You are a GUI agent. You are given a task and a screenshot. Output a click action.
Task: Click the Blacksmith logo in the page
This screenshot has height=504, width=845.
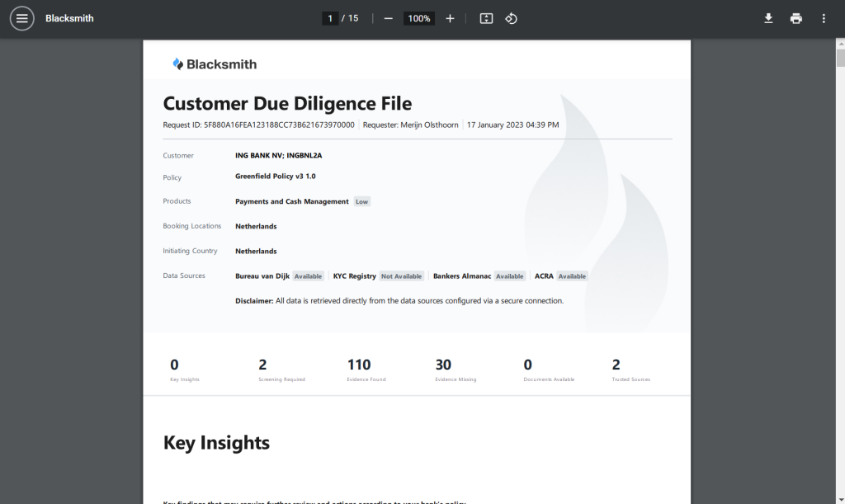[x=215, y=64]
